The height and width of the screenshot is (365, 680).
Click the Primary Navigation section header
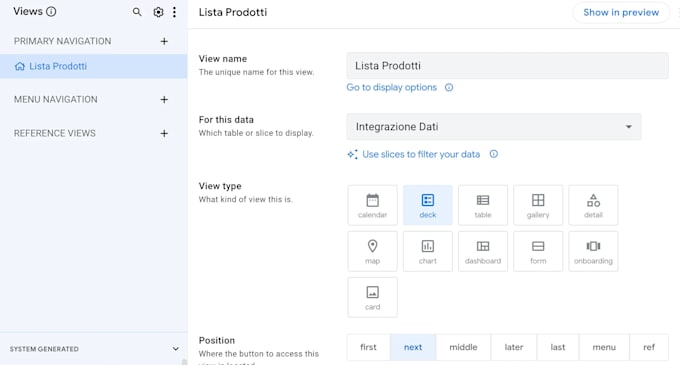[62, 41]
